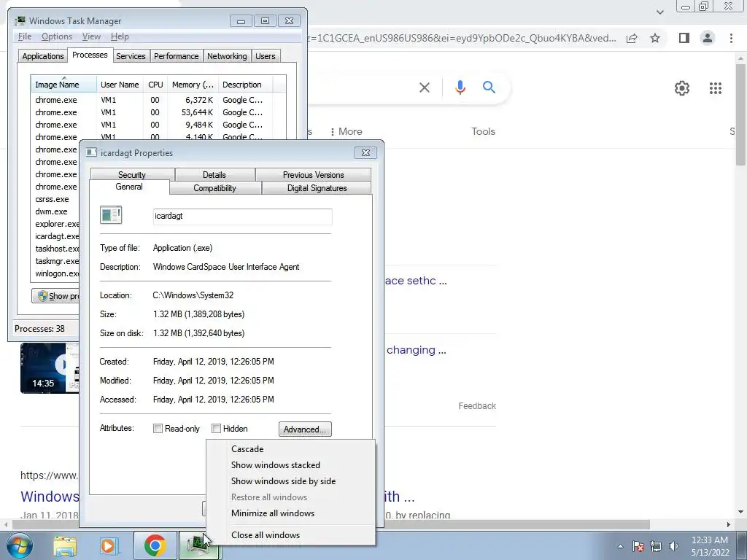Image resolution: width=747 pixels, height=560 pixels.
Task: Toggle Chrome side panel icon
Action: click(x=684, y=38)
